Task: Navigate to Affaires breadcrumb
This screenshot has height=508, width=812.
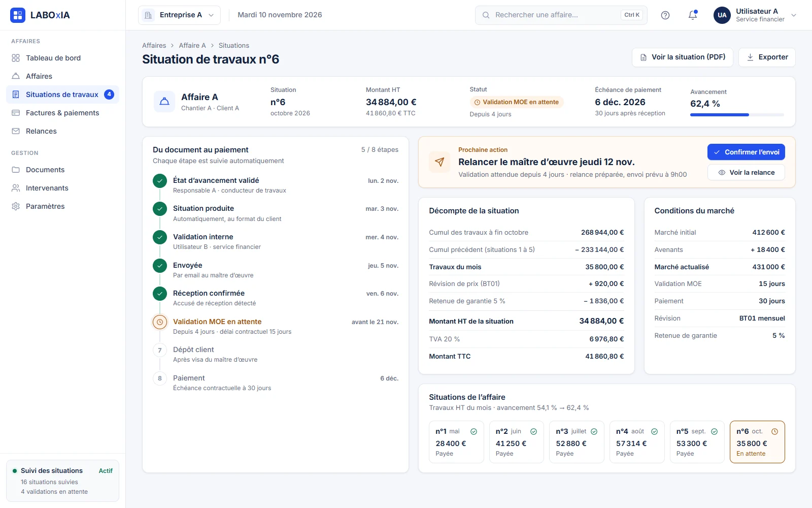Action: (154, 46)
